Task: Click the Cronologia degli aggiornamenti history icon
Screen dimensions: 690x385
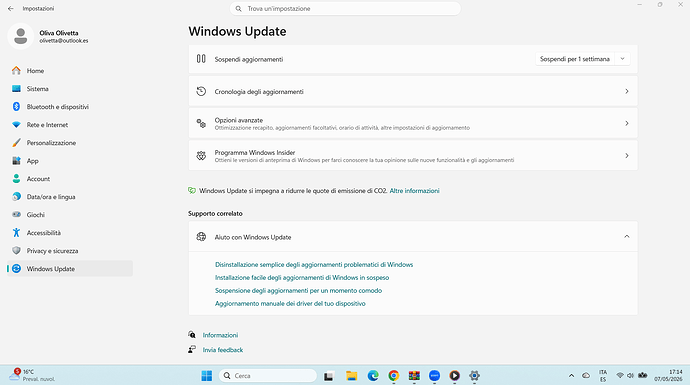Action: click(x=201, y=91)
